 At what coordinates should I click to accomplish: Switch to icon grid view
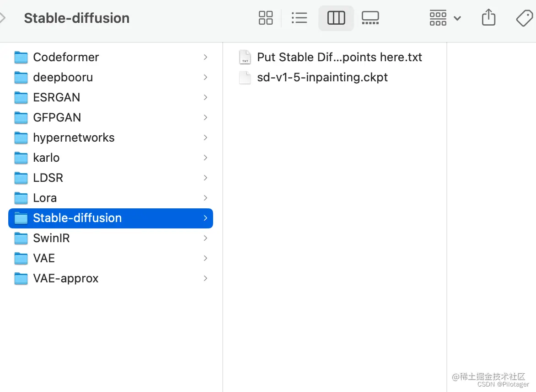pos(266,18)
